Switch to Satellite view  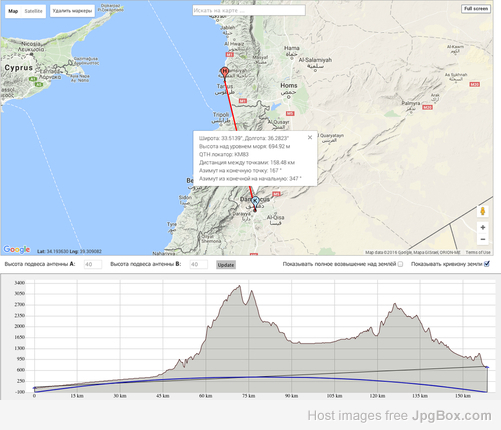(x=33, y=11)
